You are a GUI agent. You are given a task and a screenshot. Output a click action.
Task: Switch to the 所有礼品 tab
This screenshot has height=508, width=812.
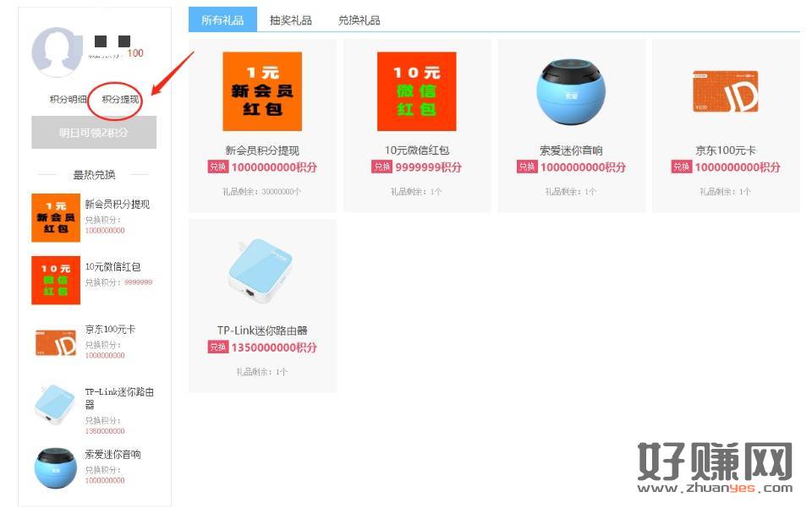(222, 20)
